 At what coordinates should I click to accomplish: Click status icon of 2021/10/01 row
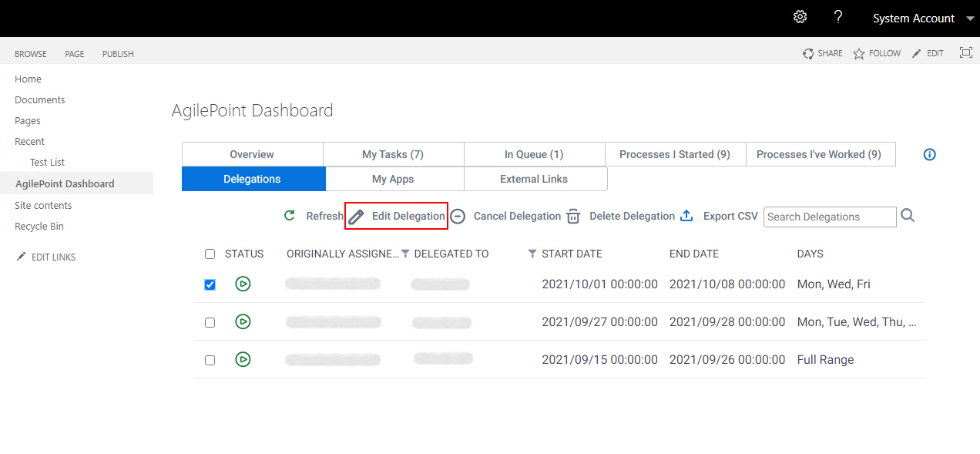coord(243,284)
